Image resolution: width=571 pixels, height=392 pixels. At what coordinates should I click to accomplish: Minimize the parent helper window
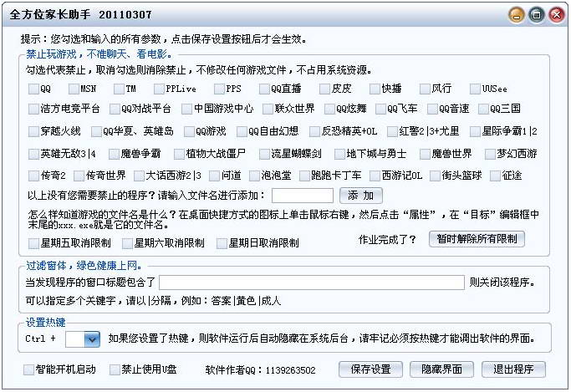click(517, 15)
